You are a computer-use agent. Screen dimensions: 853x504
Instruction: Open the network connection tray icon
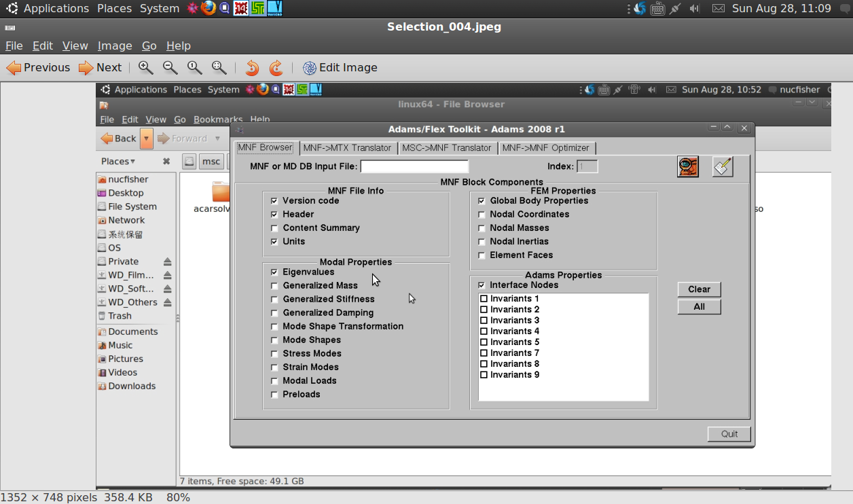(x=675, y=8)
